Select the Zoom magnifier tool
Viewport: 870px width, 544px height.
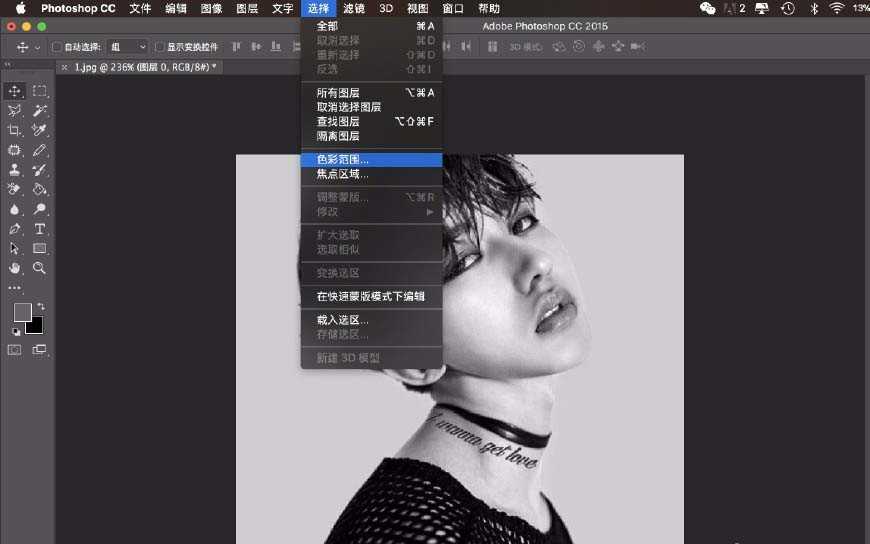[x=40, y=268]
